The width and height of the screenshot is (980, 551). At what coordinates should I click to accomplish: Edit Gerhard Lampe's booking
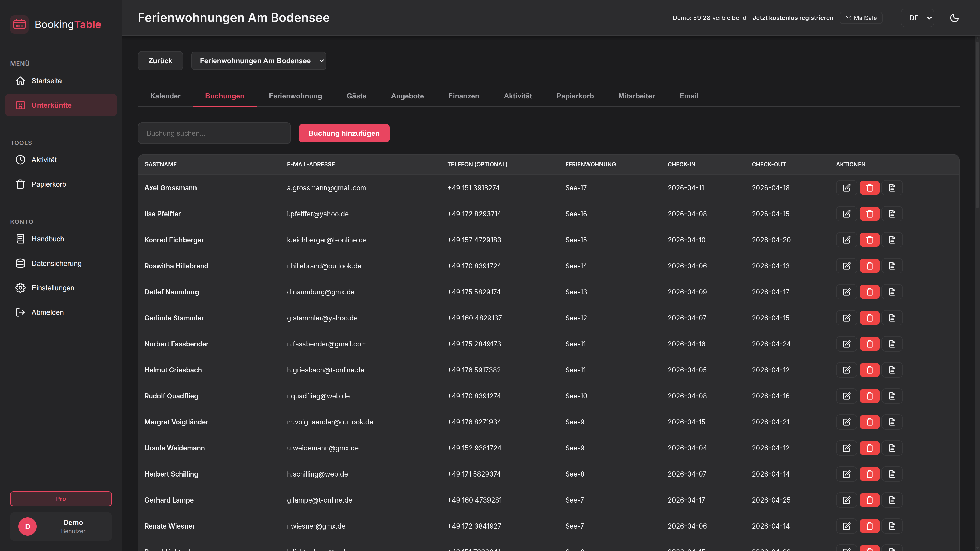[847, 500]
